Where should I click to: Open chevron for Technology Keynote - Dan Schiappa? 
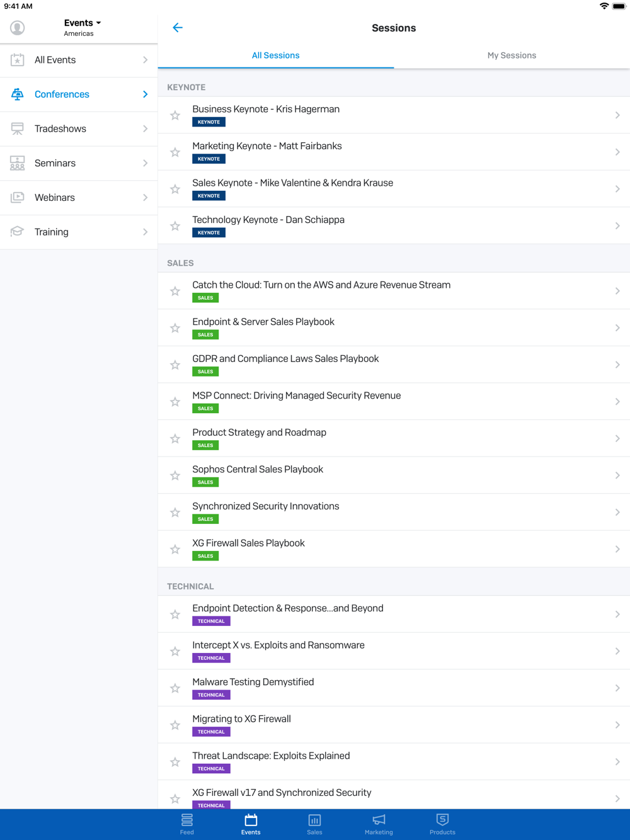click(617, 225)
